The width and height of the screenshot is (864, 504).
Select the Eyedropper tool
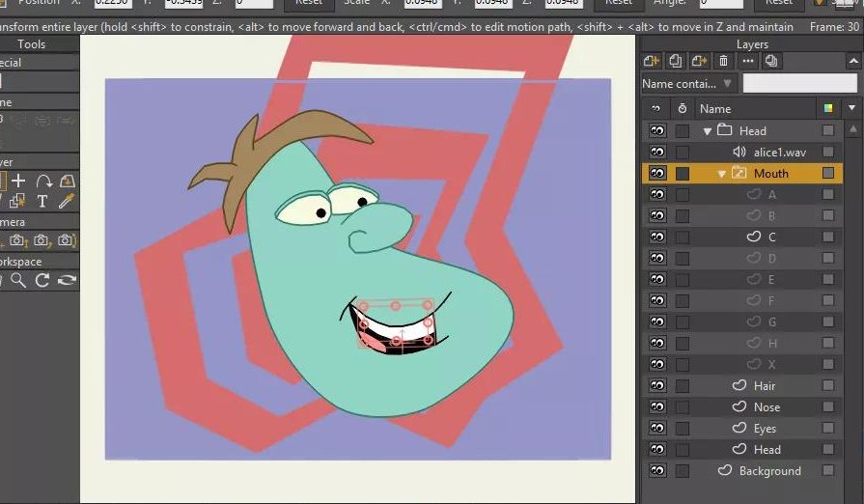click(66, 201)
